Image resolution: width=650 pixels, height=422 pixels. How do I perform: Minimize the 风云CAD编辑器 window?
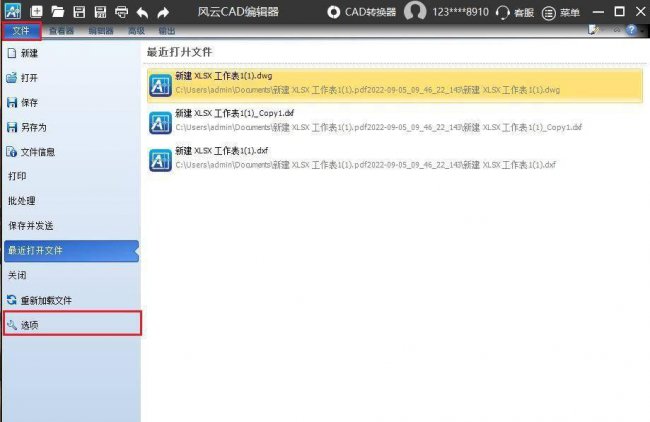[598, 12]
